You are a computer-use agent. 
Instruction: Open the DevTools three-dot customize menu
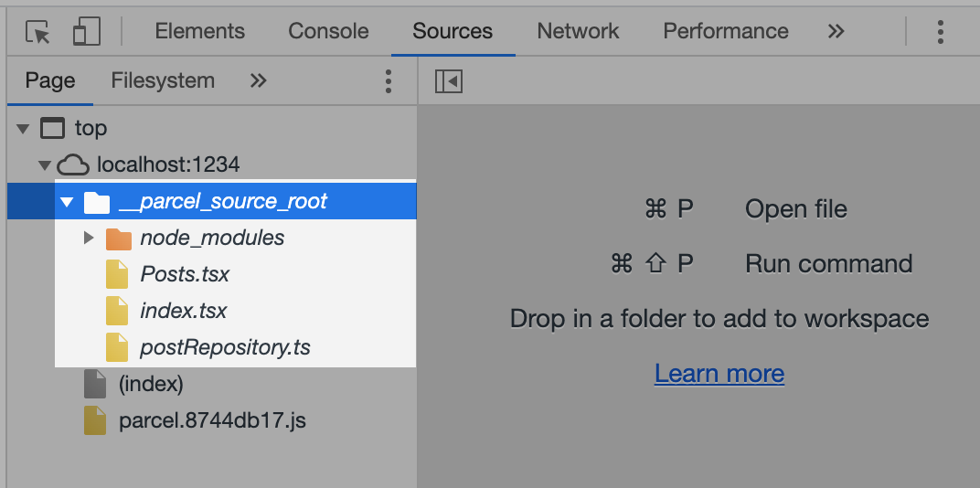coord(940,32)
